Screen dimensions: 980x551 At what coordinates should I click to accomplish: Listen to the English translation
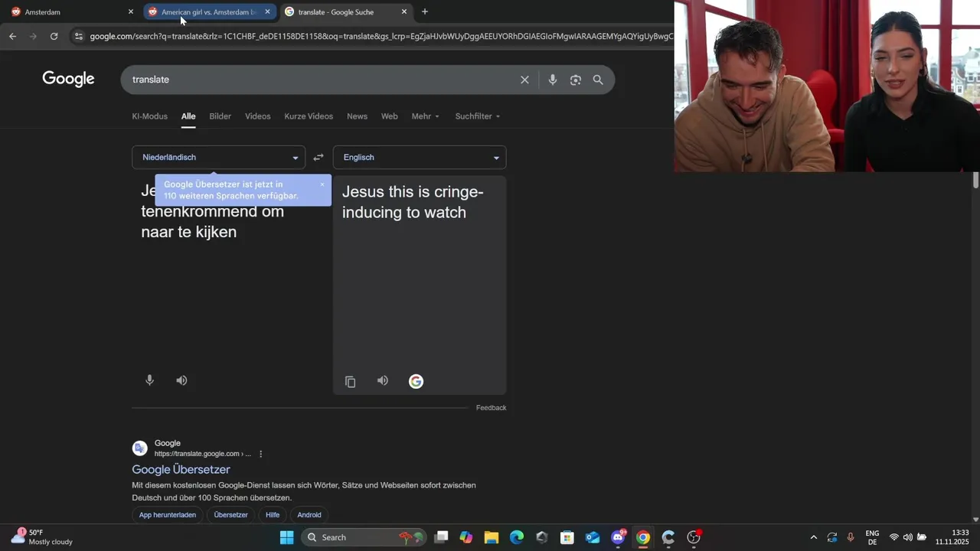pyautogui.click(x=383, y=381)
